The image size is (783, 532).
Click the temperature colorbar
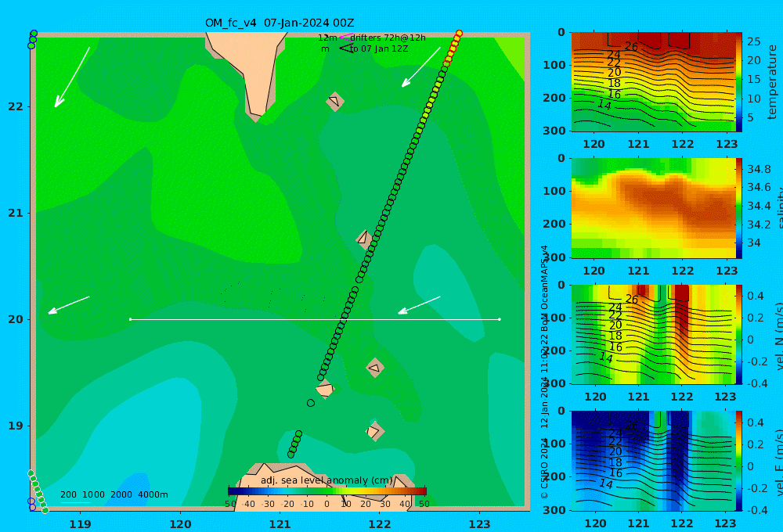coord(739,82)
